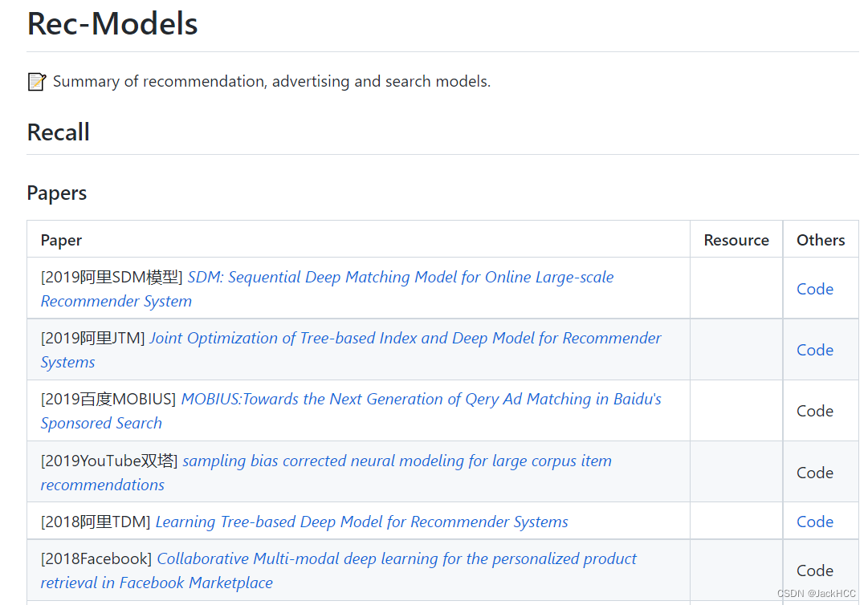The height and width of the screenshot is (605, 868).
Task: Click the Rec-Models page title
Action: click(112, 23)
